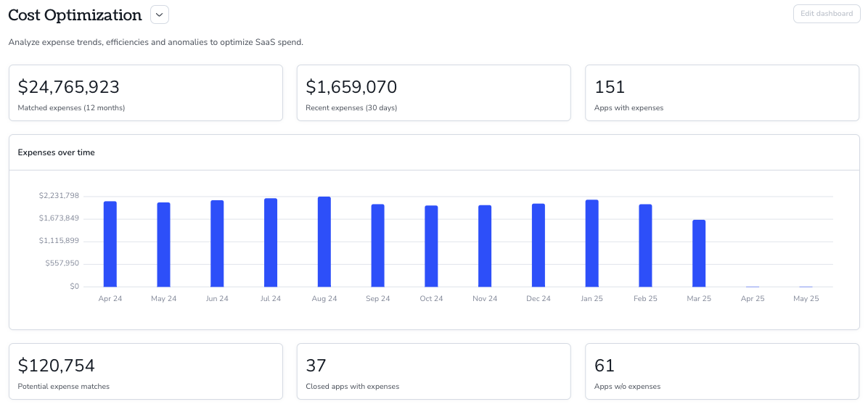Open the Closed apps with expenses card
868x407 pixels.
[433, 371]
